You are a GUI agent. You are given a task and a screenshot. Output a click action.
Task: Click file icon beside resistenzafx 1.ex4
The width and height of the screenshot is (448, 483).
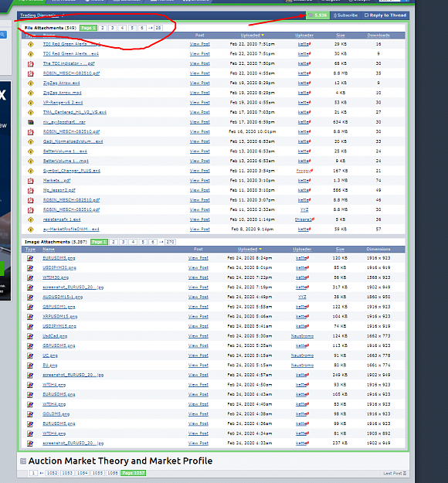click(30, 219)
